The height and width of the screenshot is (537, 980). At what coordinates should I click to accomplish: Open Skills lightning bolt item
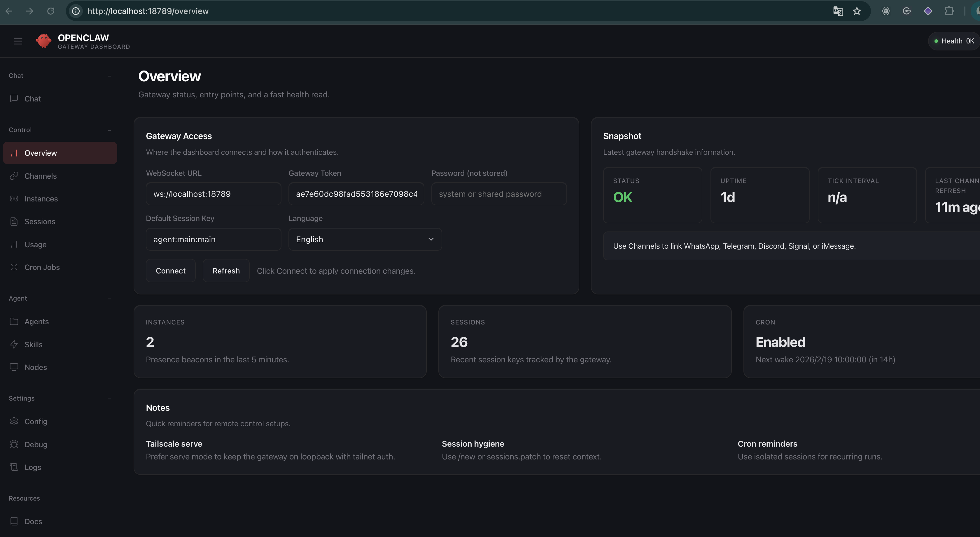[34, 344]
